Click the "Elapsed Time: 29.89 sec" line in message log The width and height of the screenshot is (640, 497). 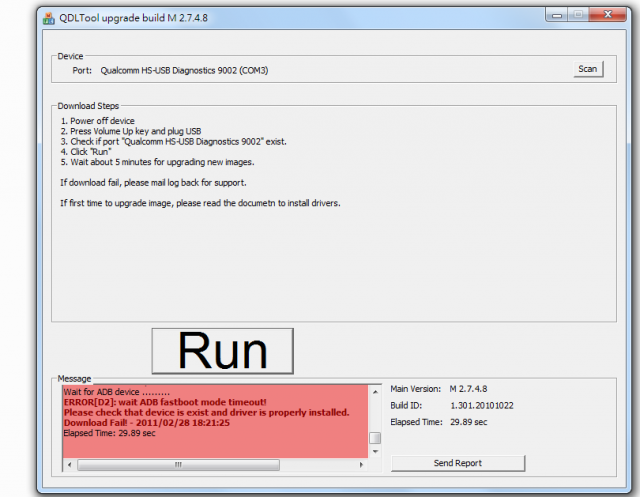[109, 433]
